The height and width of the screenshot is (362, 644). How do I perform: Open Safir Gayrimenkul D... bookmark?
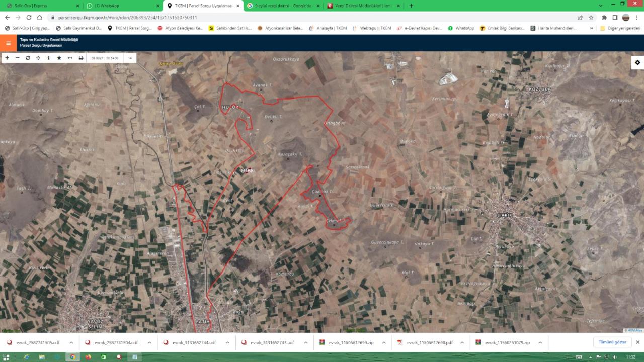click(x=78, y=28)
